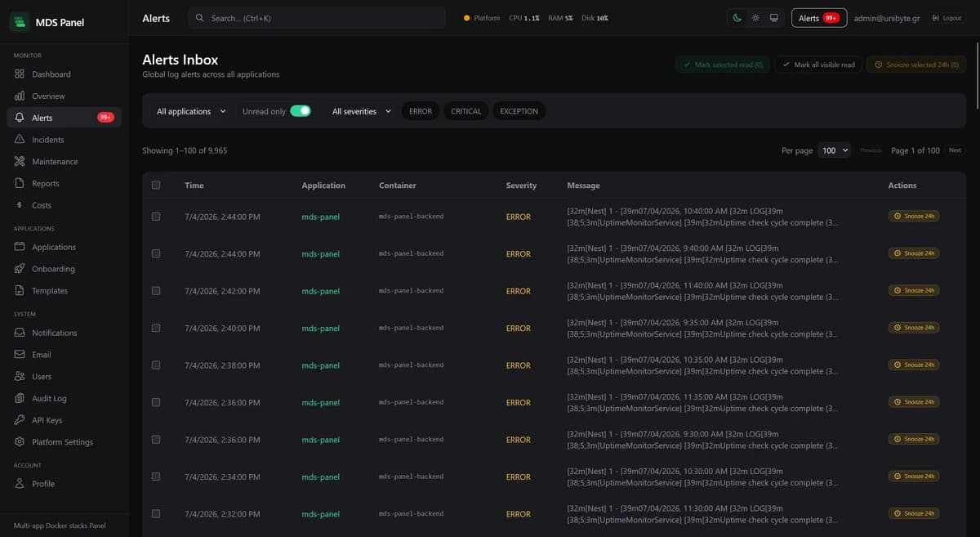Click the Audit Log clipboard icon
The image size is (980, 537).
pyautogui.click(x=20, y=398)
